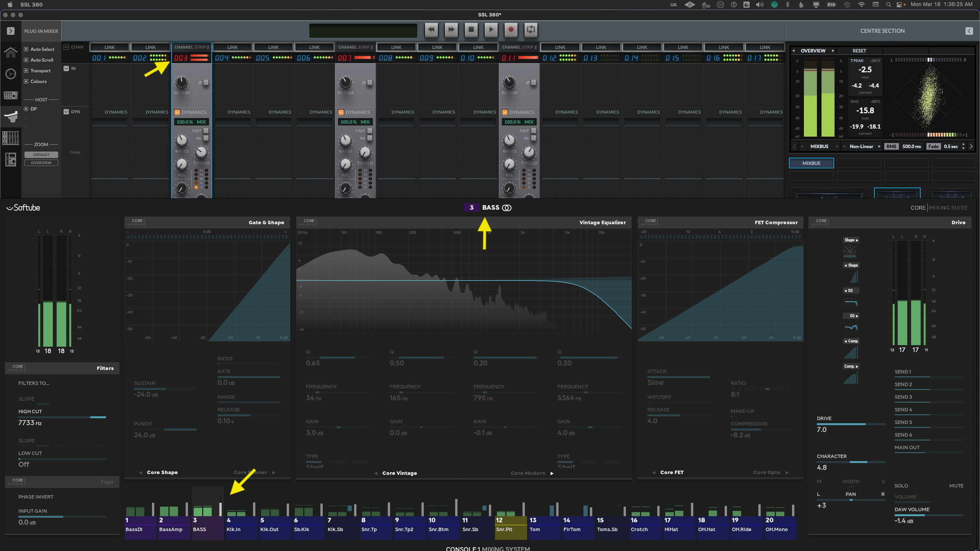Collapse the CHAN row expander
This screenshot has width=980, height=551.
(66, 47)
